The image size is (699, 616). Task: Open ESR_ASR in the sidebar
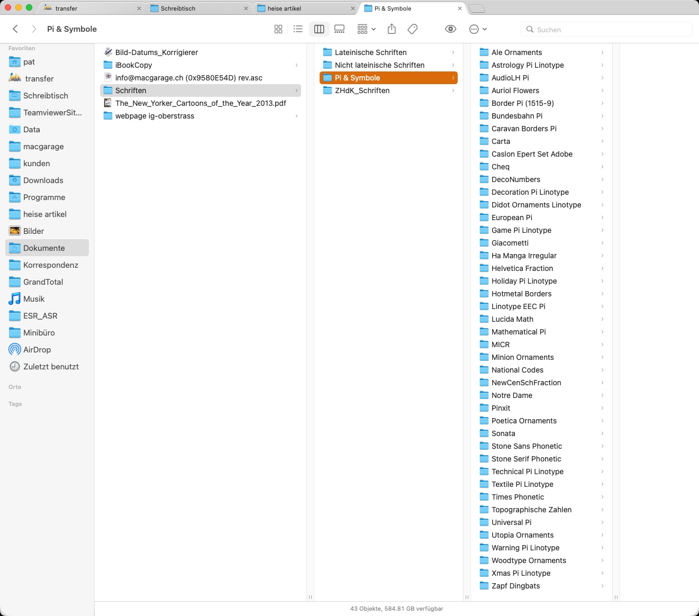(x=47, y=316)
